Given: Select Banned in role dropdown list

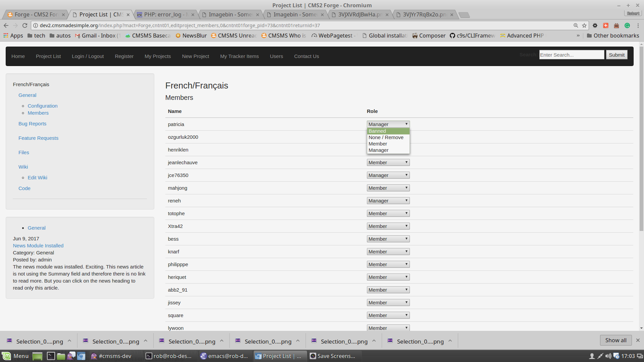Looking at the screenshot, I should [x=388, y=131].
